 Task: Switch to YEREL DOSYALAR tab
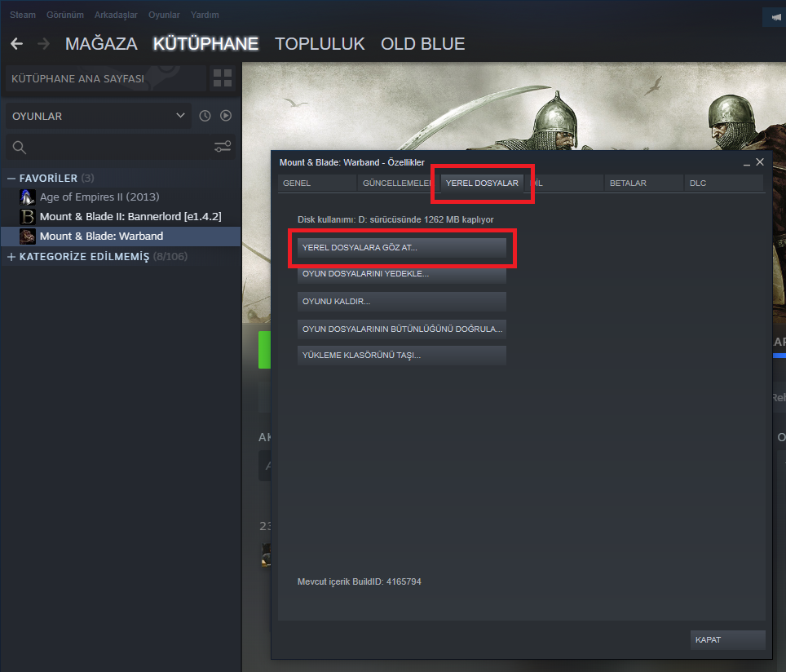[x=482, y=183]
